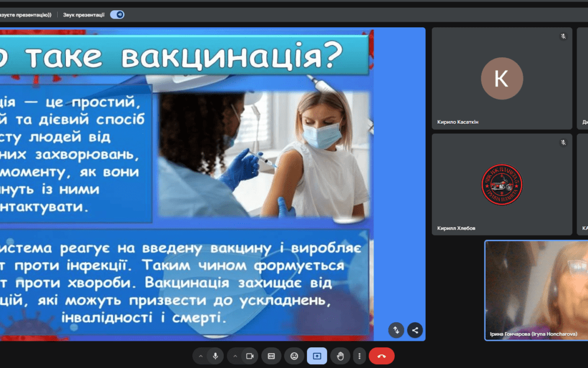This screenshot has width=588, height=368.
Task: Turn on closed captions
Action: [x=271, y=356]
